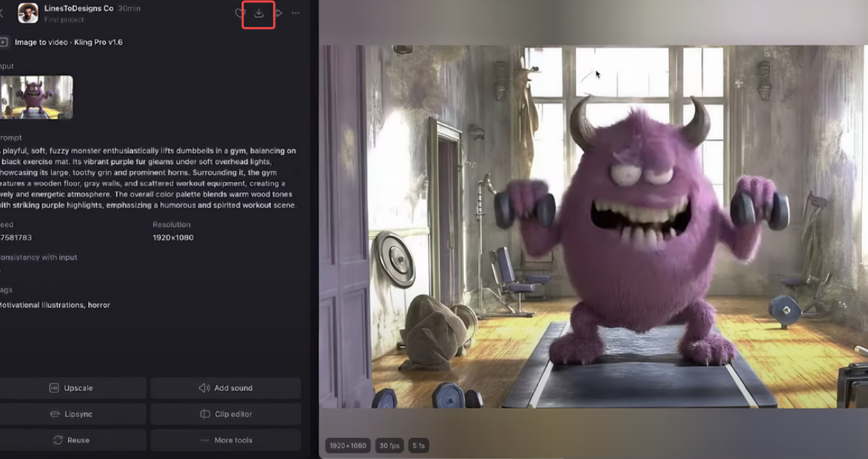868x459 pixels.
Task: Open More tools
Action: 226,440
